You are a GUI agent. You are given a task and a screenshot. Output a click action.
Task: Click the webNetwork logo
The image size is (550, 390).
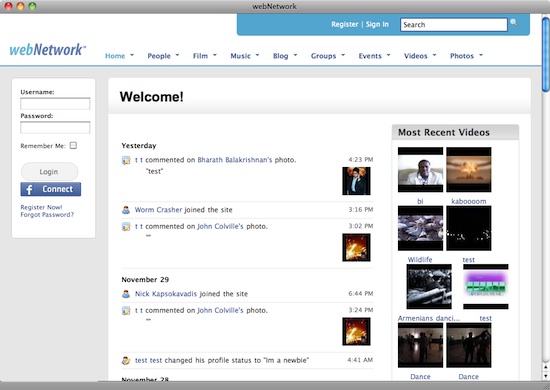(48, 49)
